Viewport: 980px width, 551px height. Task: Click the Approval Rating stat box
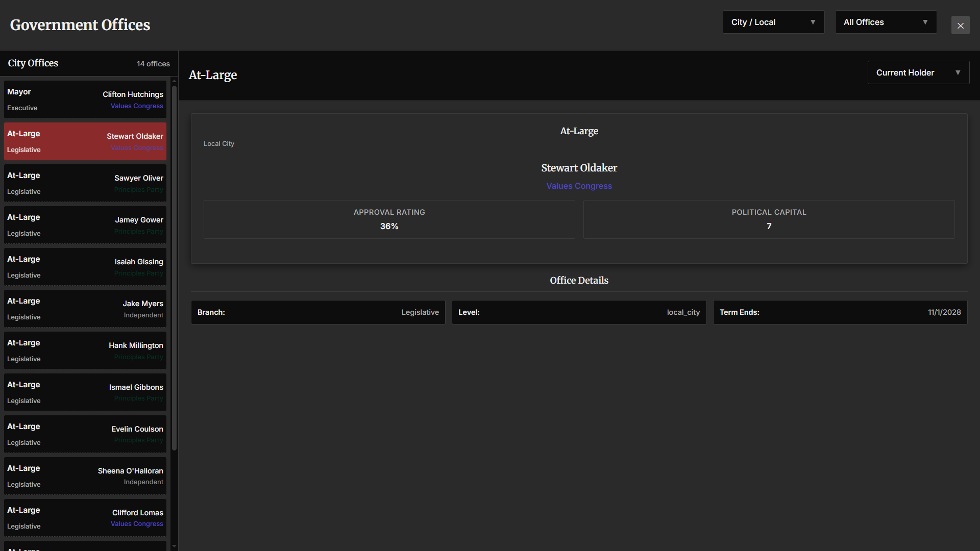pos(389,219)
